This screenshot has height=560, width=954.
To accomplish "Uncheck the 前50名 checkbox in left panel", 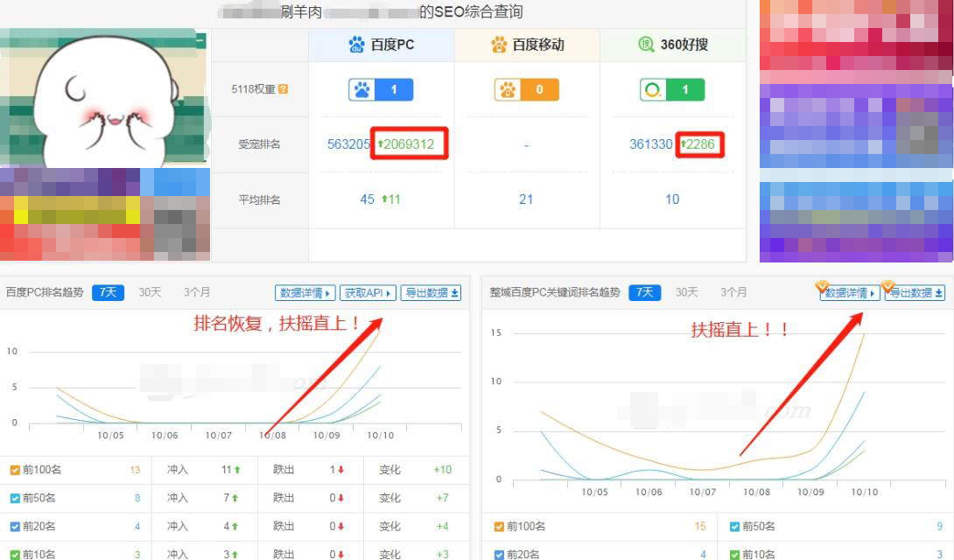I will [16, 498].
